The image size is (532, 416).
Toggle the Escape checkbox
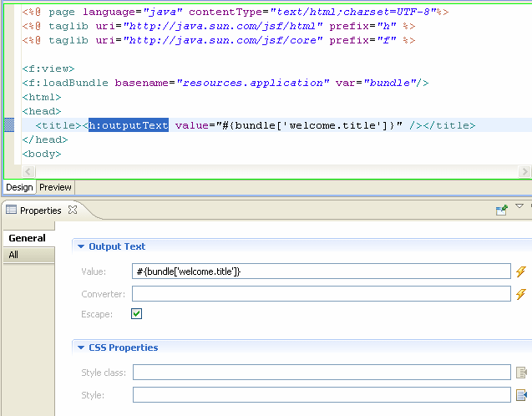136,314
